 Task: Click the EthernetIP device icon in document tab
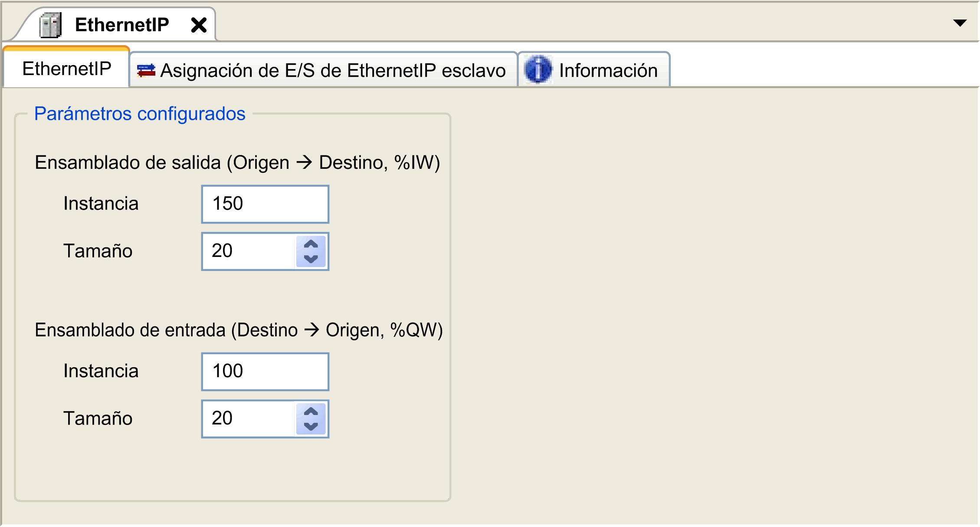50,25
